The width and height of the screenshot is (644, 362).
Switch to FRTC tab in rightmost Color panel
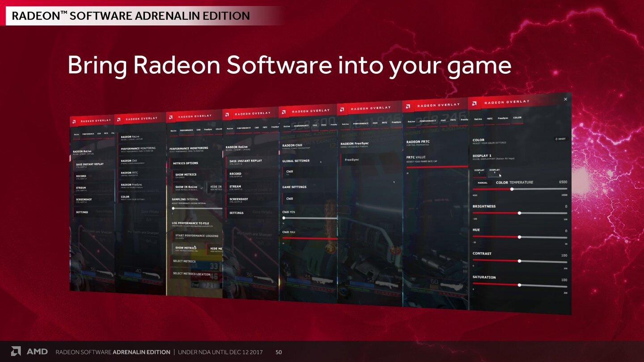click(490, 118)
